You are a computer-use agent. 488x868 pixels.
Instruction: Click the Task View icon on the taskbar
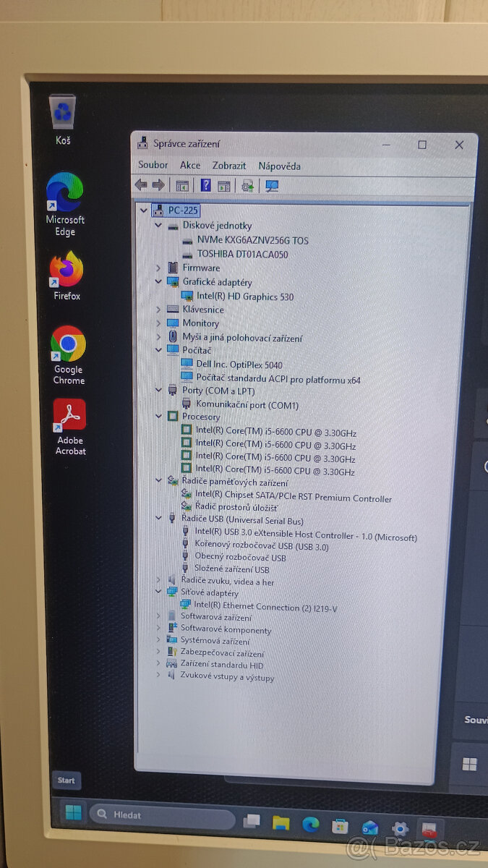pos(252,821)
